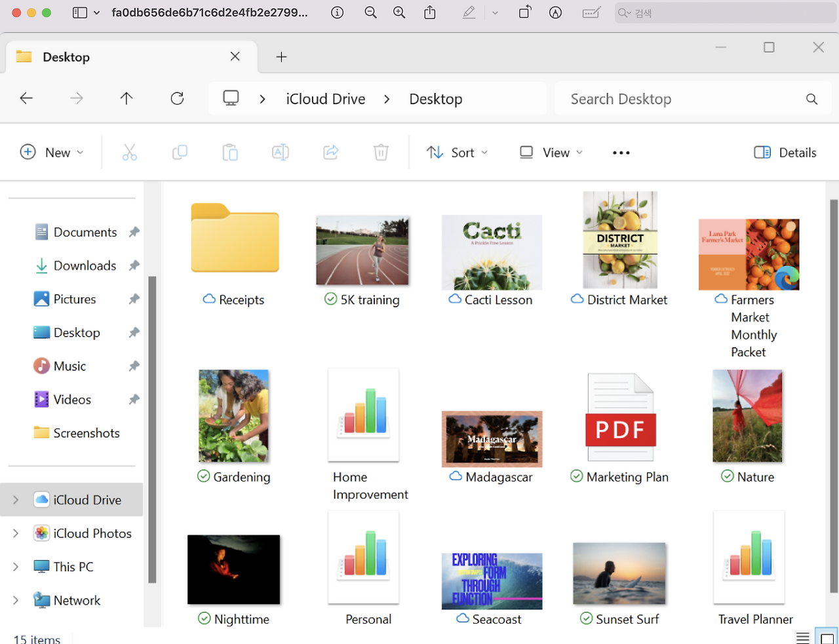This screenshot has height=644, width=839.
Task: Open the Preview sidebar view chevron menu
Action: point(97,12)
